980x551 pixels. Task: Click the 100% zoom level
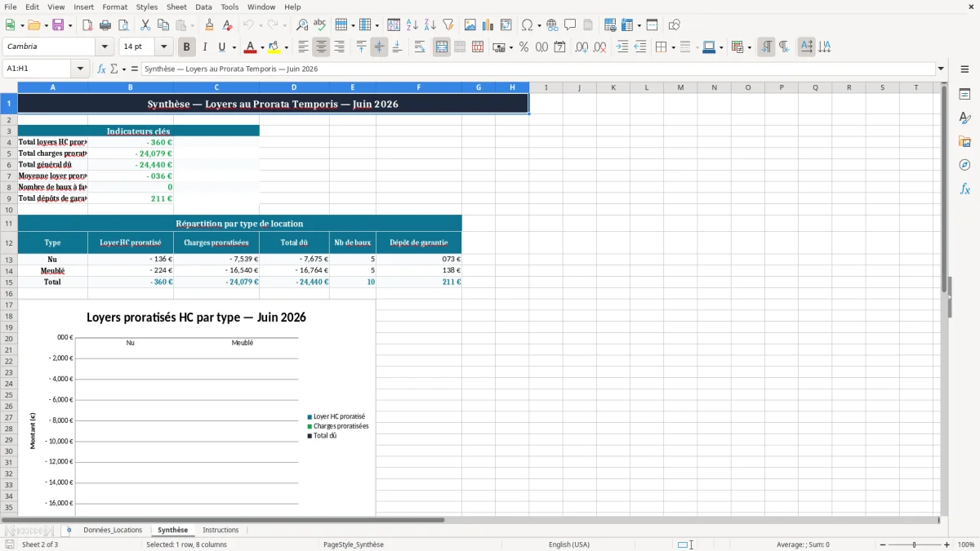coord(965,544)
